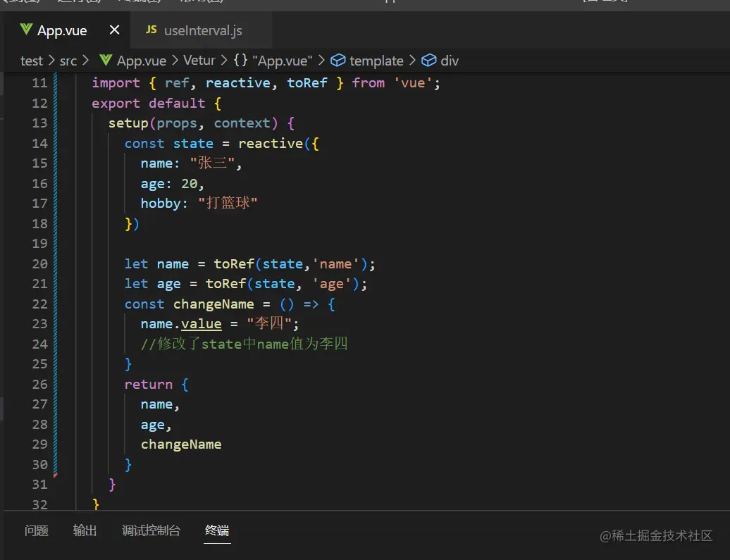Click 'export default' on line 12

[x=149, y=104]
